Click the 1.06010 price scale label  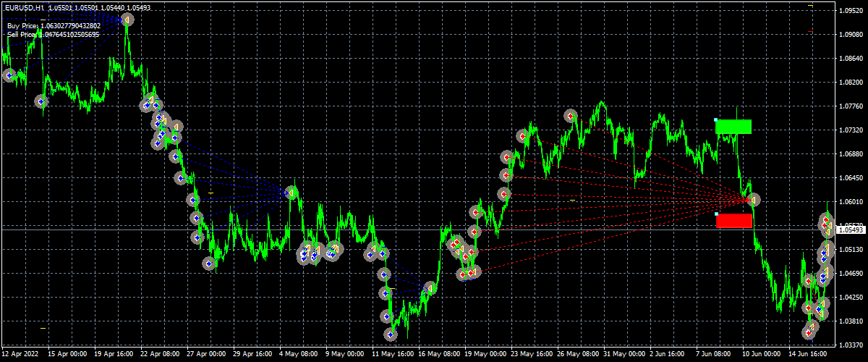pyautogui.click(x=851, y=202)
